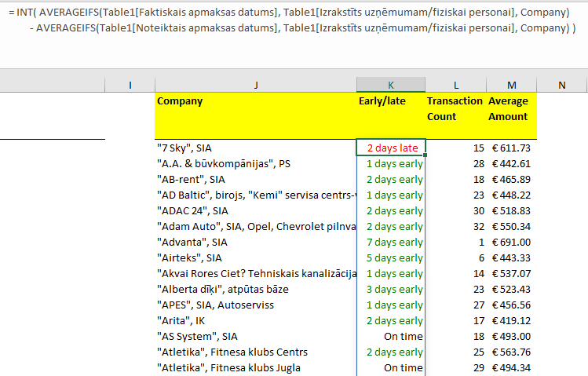Select the 5 days early cell
Viewport: 588px width, 376px height.
click(x=391, y=258)
